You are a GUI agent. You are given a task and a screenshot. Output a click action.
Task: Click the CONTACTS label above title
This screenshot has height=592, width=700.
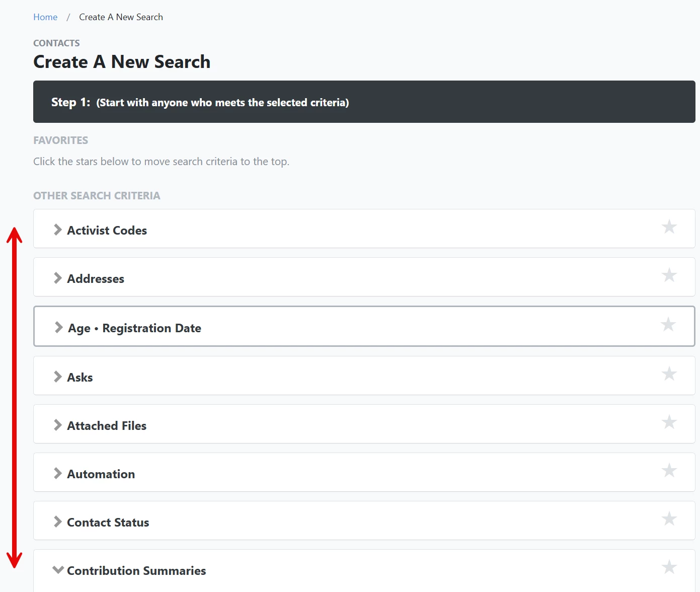[56, 43]
